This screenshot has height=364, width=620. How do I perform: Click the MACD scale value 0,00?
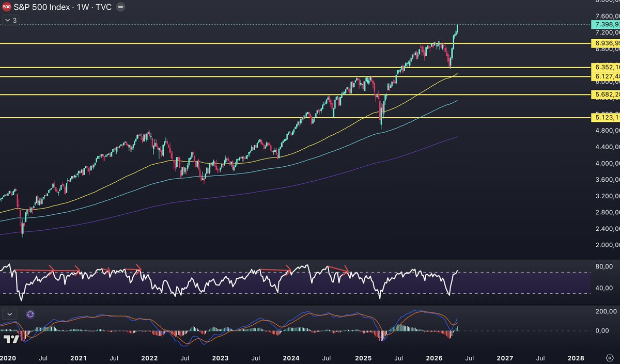(602, 330)
